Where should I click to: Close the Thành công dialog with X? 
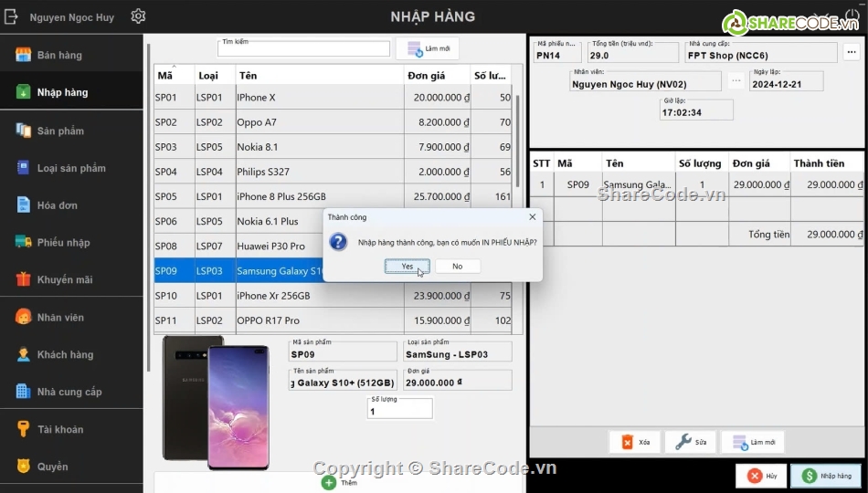tap(532, 217)
